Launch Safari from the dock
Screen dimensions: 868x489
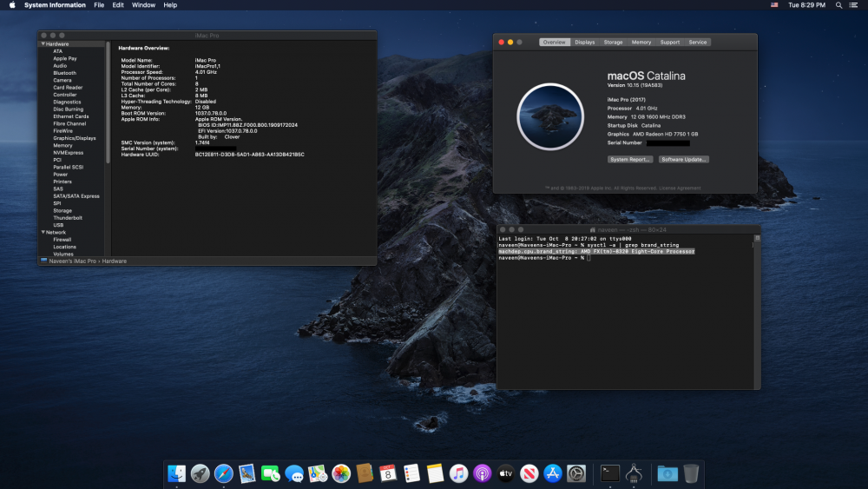224,473
